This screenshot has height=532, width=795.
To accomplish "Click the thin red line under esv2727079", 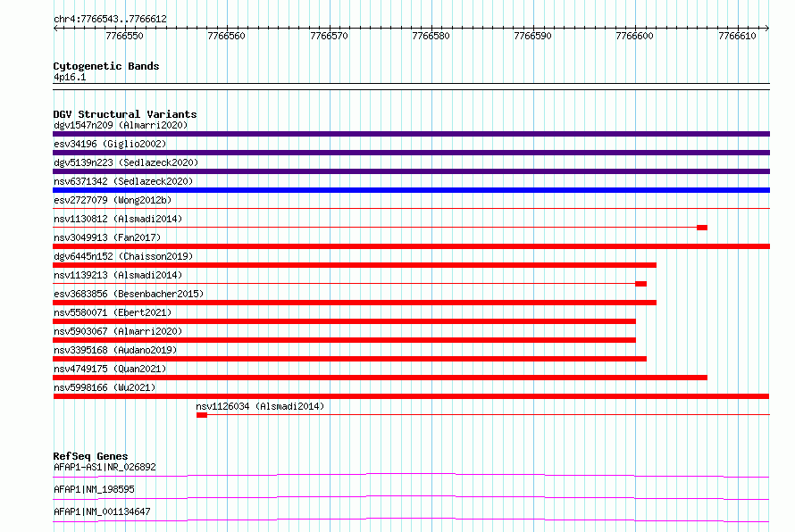I will point(411,208).
